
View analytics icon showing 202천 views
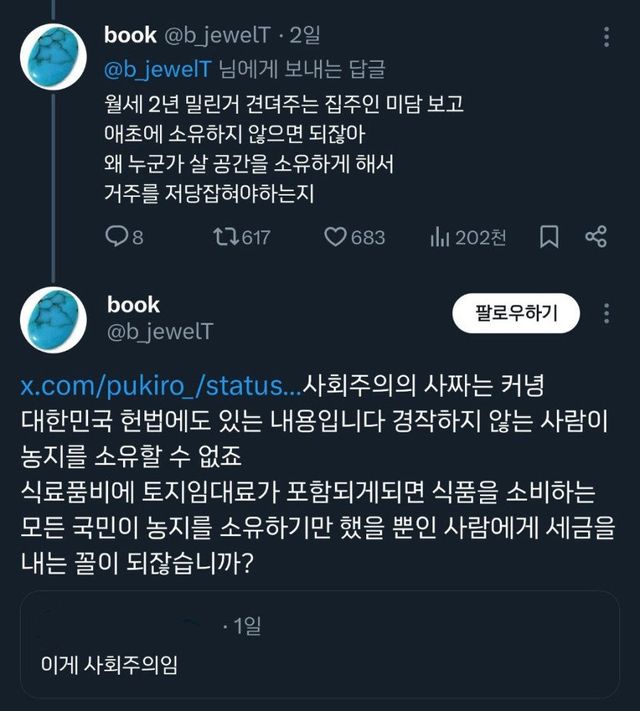pos(438,237)
